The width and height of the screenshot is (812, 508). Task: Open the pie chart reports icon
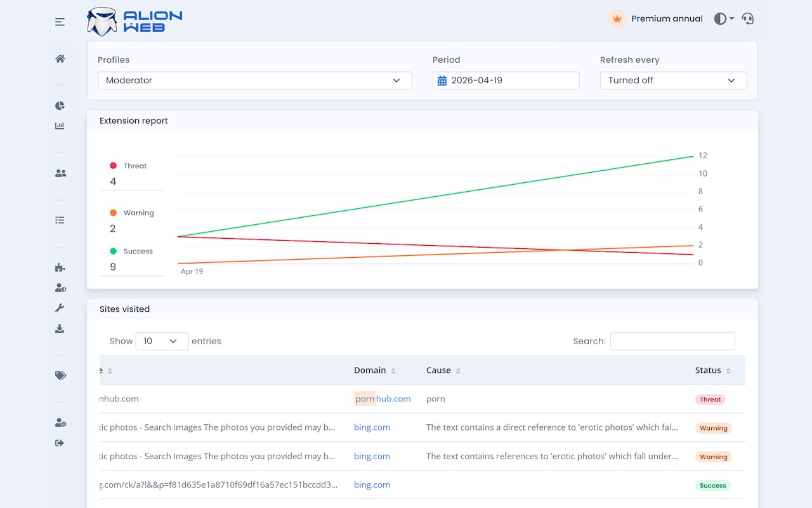(60, 105)
